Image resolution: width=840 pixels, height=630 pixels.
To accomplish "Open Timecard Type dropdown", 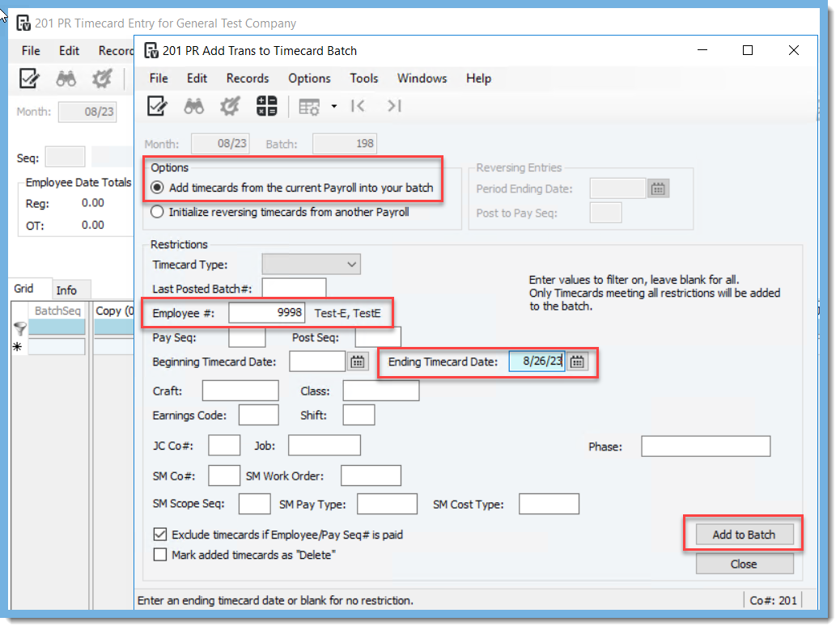I will tap(312, 264).
